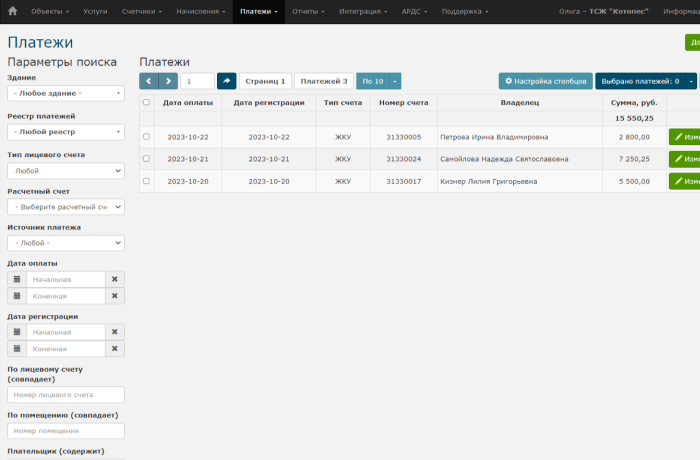Clear the end payment date
700x460 pixels.
(x=115, y=296)
